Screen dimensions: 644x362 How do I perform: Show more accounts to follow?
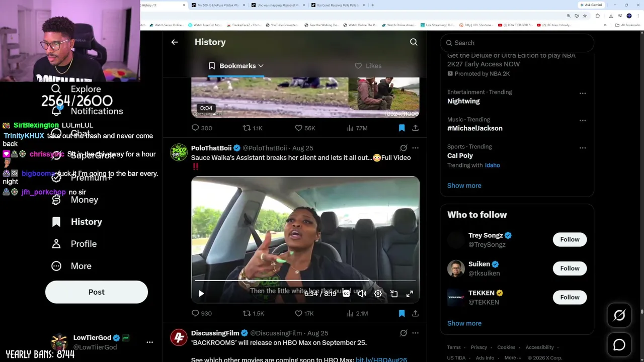coord(464,323)
